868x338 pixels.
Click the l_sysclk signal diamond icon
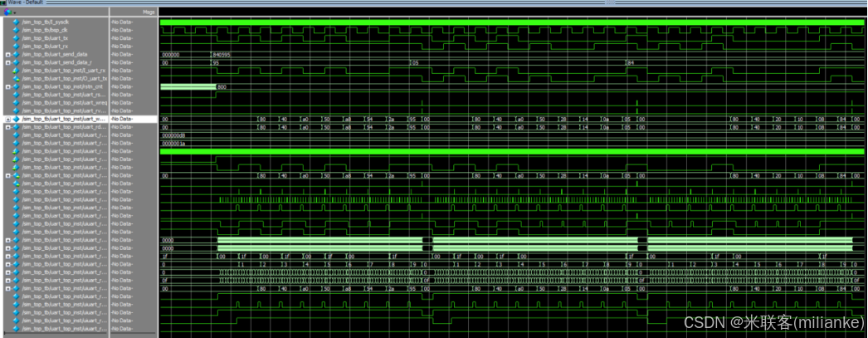pyautogui.click(x=16, y=22)
